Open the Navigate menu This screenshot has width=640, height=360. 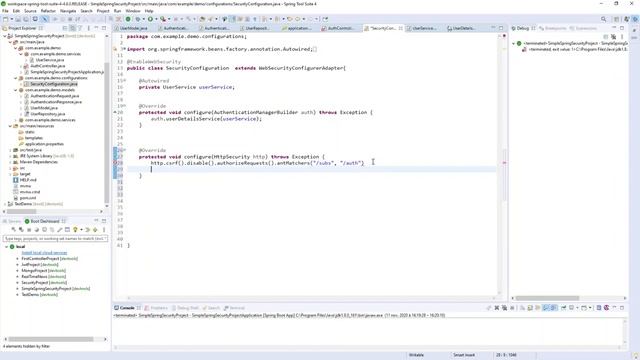68,11
